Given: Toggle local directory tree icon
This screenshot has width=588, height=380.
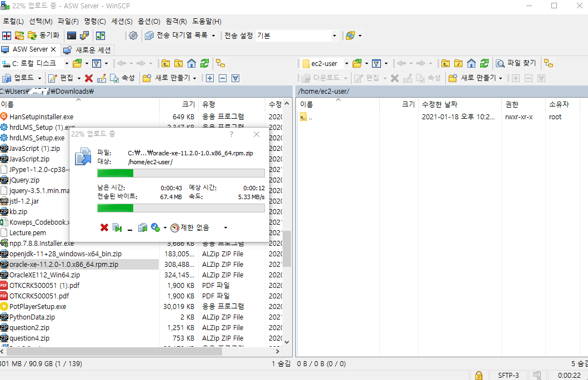Looking at the screenshot, I should click(220, 63).
